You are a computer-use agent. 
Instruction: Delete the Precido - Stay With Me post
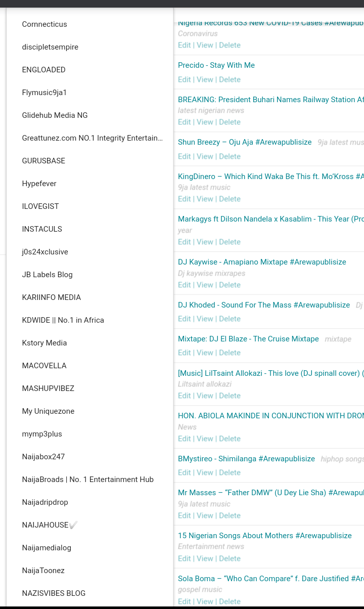[230, 79]
